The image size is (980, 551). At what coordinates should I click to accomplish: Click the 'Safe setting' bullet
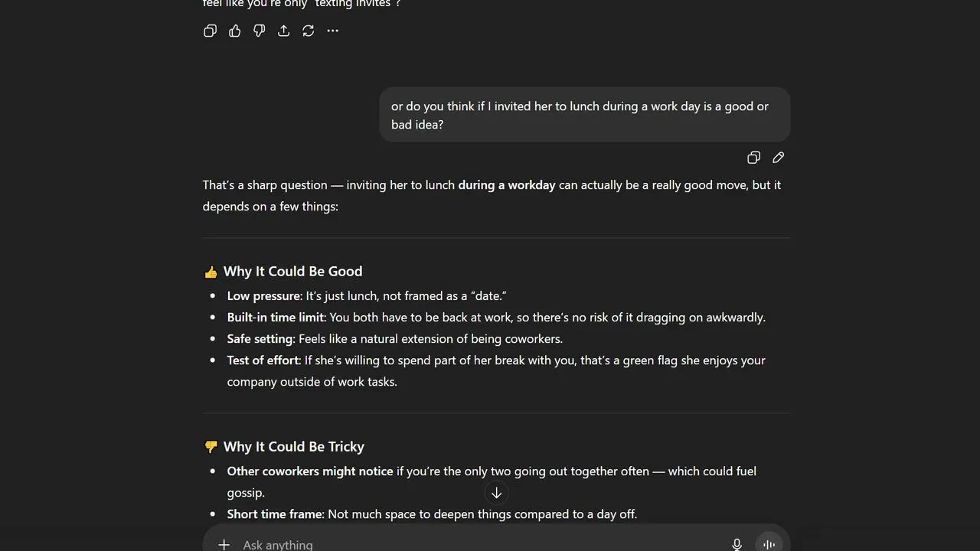point(395,338)
